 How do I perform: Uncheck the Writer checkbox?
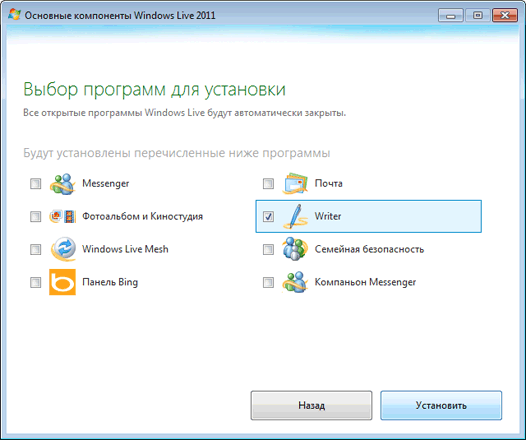coord(268,216)
